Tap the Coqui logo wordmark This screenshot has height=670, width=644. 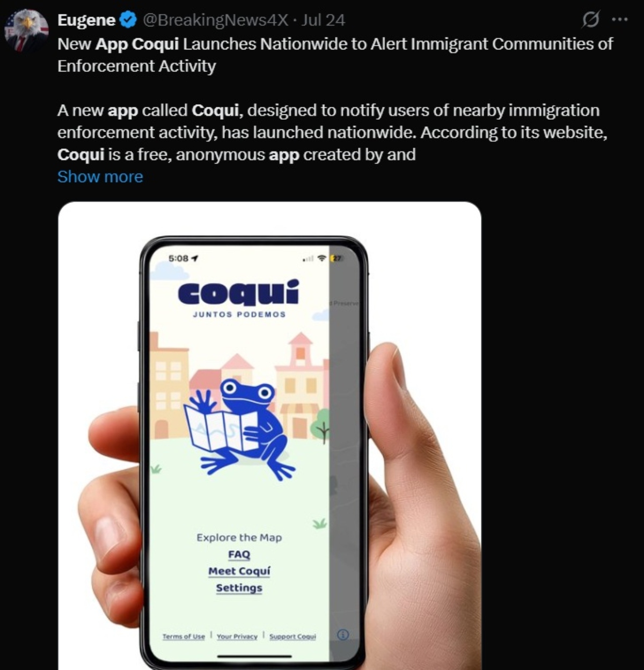point(238,293)
